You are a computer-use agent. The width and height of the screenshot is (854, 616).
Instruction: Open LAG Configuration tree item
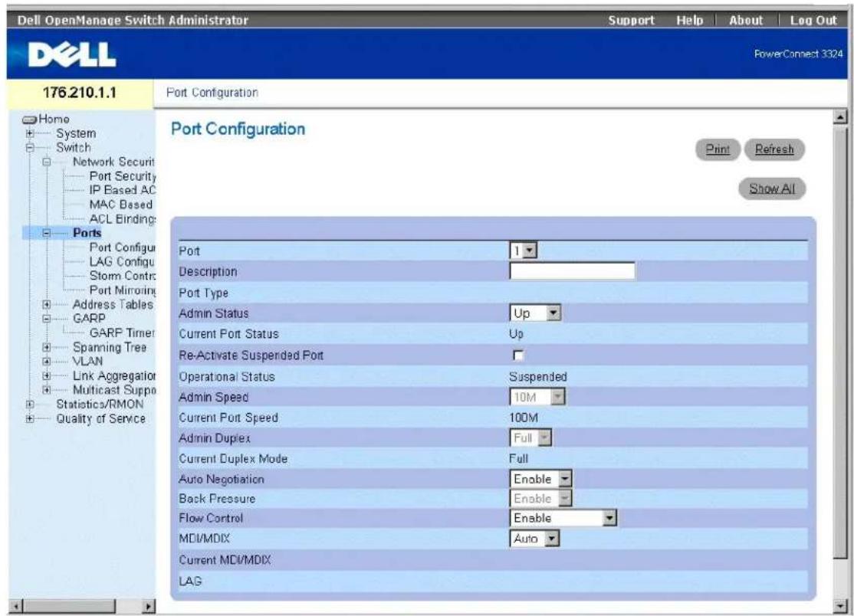pos(123,262)
